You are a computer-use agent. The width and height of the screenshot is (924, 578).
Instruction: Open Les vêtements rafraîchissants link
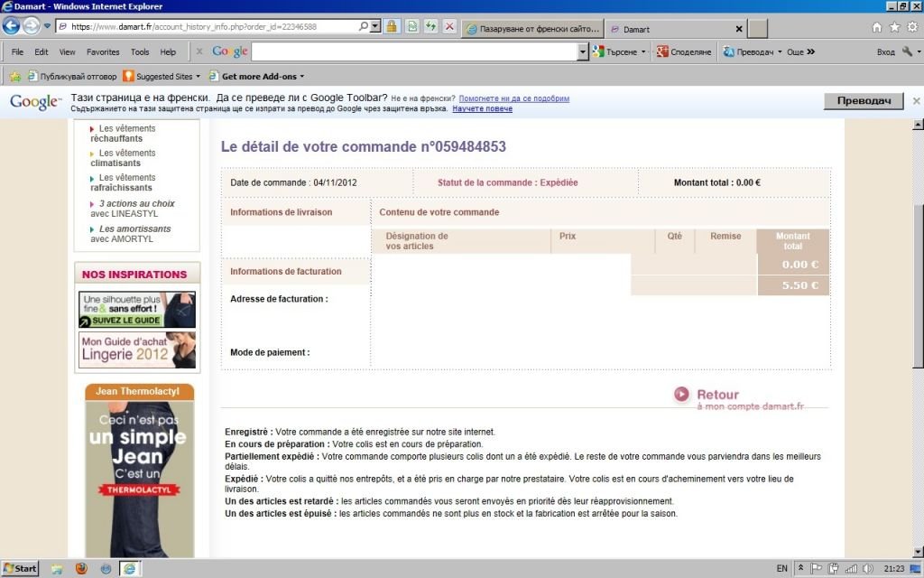point(123,182)
